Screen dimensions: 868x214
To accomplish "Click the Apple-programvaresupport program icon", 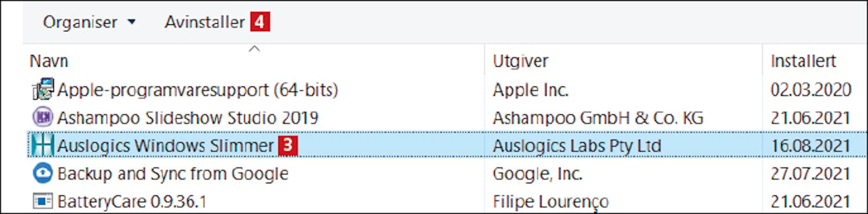I will [43, 89].
